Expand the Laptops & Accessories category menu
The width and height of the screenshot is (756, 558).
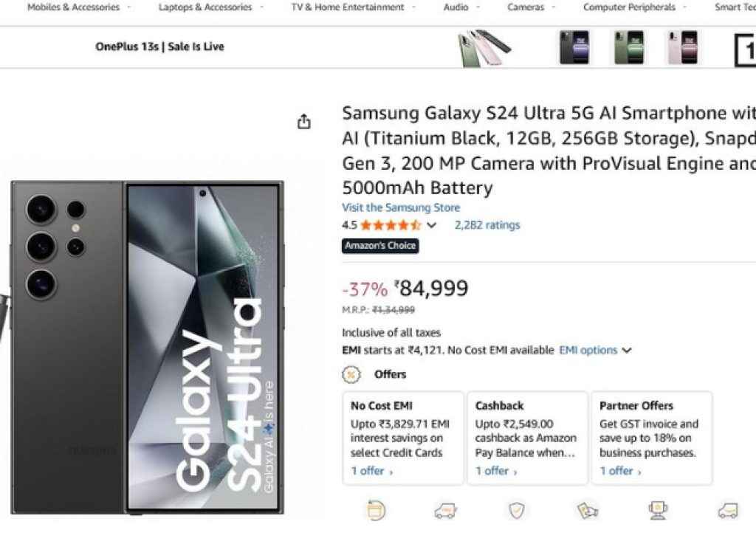click(209, 7)
